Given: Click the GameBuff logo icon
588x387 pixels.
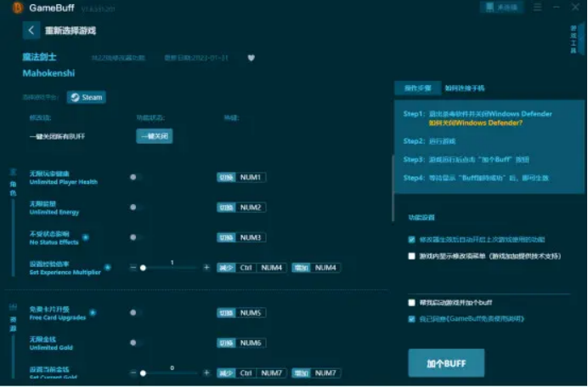Looking at the screenshot, I should 17,8.
